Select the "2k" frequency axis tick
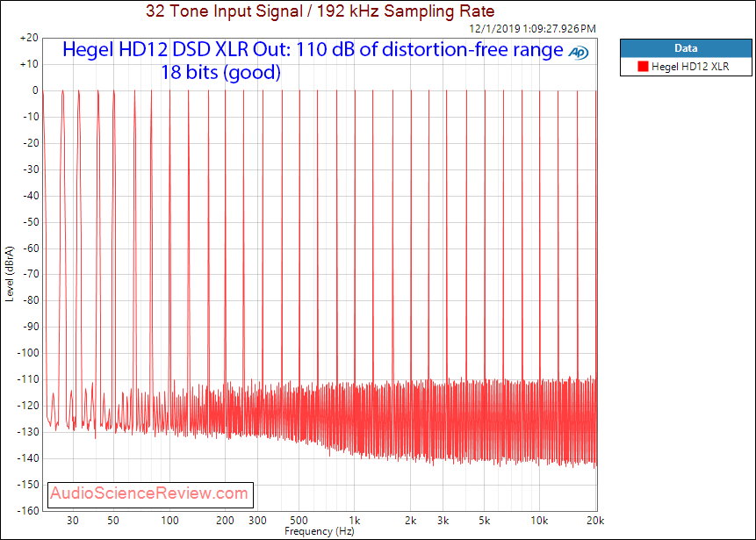This screenshot has height=540, width=756. [x=410, y=521]
